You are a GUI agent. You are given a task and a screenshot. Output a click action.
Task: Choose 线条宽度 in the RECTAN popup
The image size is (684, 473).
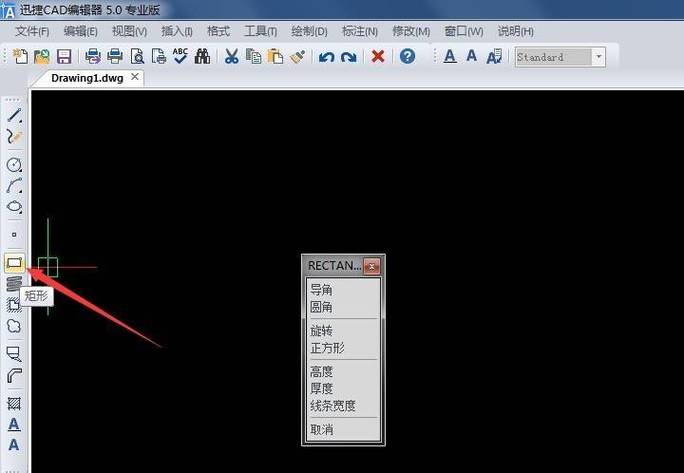(x=332, y=406)
